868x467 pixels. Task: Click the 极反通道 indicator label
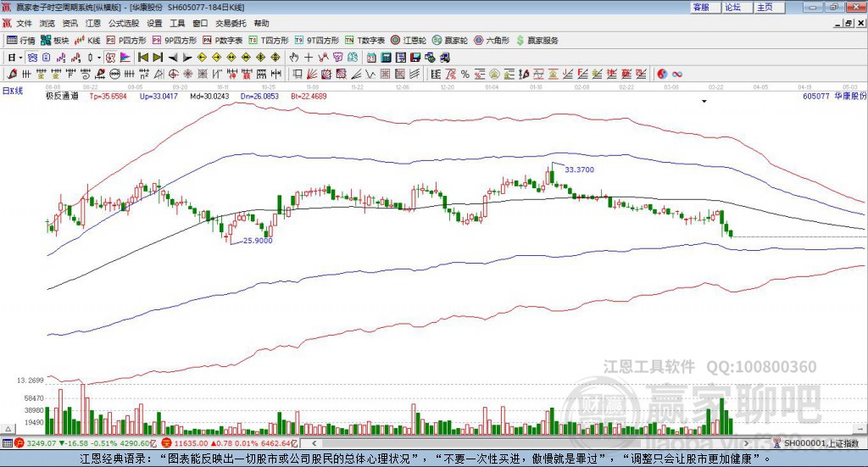coord(62,97)
